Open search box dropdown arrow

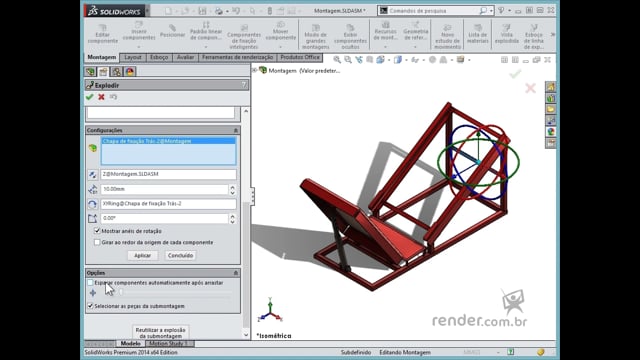click(x=491, y=11)
